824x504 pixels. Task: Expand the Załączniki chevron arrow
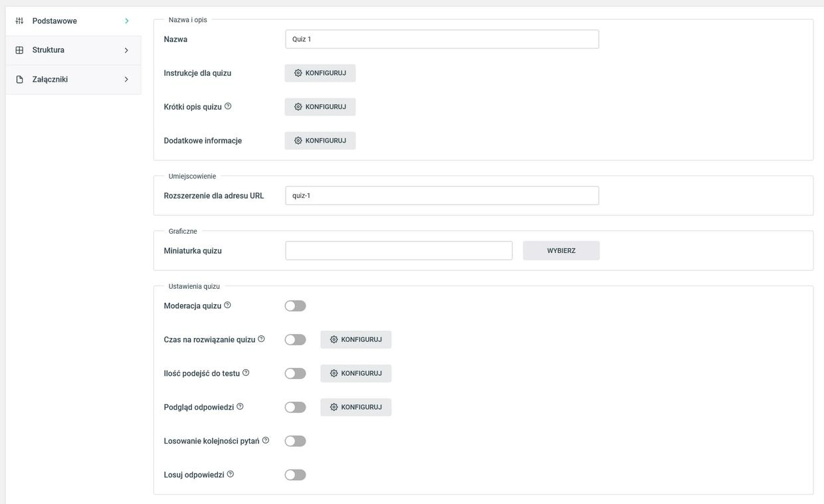point(126,80)
